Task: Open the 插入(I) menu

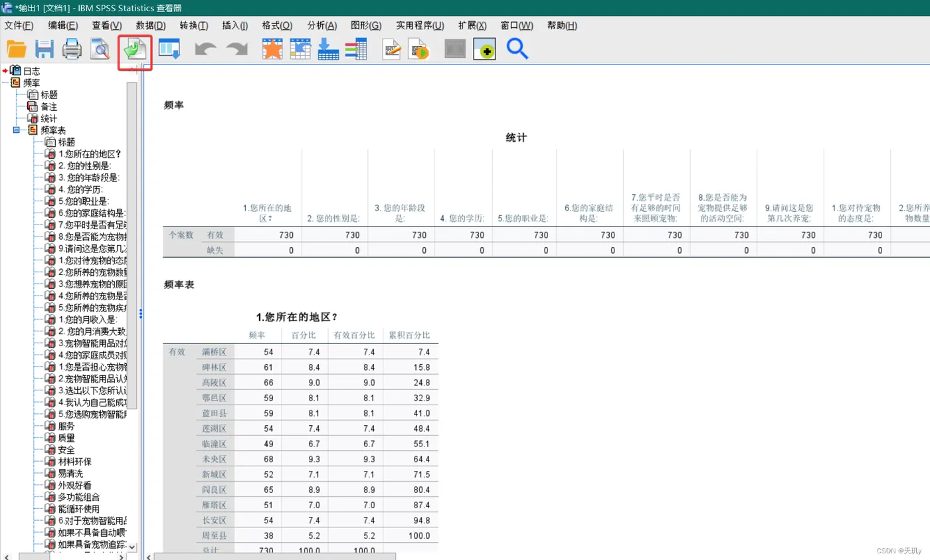Action: pyautogui.click(x=235, y=26)
